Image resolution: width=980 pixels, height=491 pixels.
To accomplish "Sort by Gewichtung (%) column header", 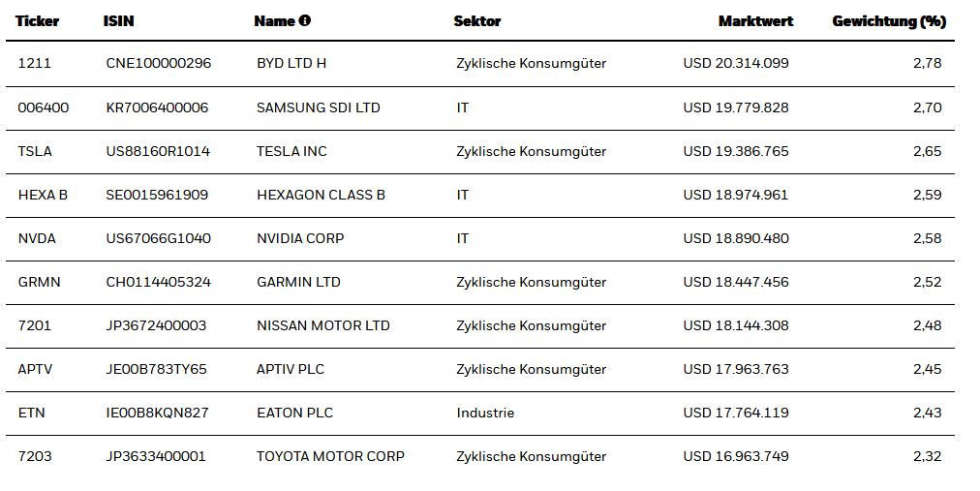I will (889, 21).
